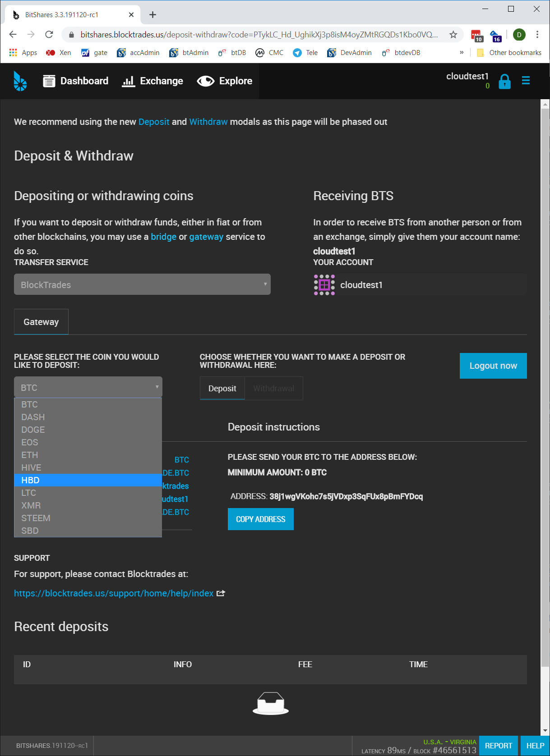Click the cloudtest1 account identicon
This screenshot has height=756, width=550.
pyautogui.click(x=324, y=285)
